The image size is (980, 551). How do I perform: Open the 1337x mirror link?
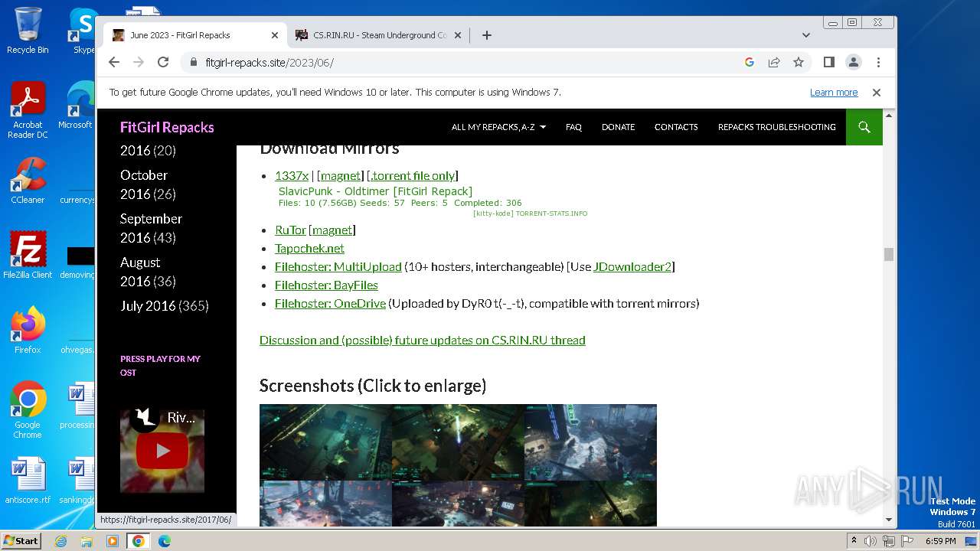[292, 175]
